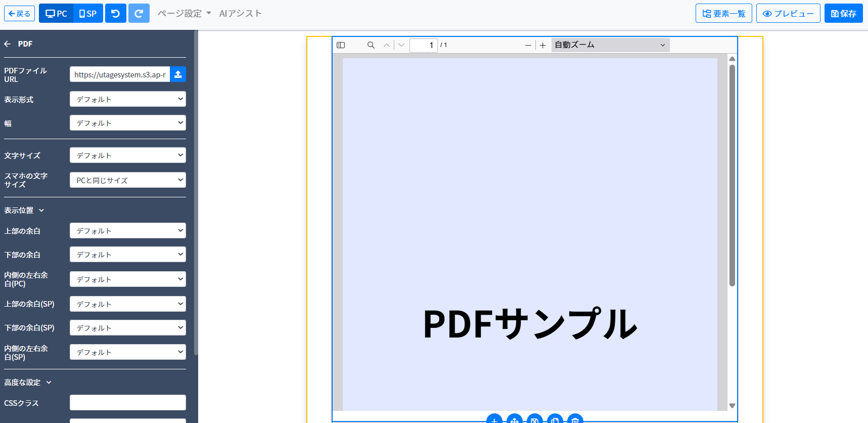Zoom out with the PDF minus button
868x423 pixels.
(x=528, y=45)
